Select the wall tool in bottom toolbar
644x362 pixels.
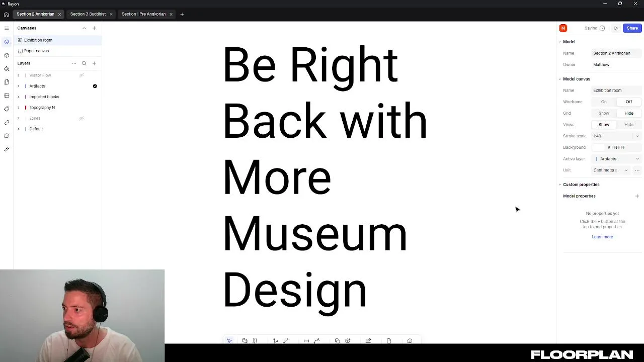245,341
